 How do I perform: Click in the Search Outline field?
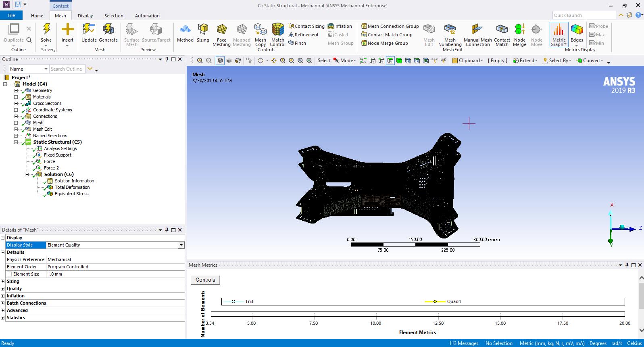point(67,69)
